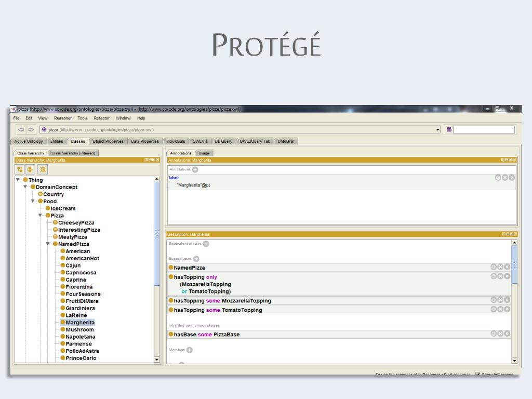The width and height of the screenshot is (532, 399).
Task: Open the Reasoner menu
Action: pyautogui.click(x=63, y=118)
